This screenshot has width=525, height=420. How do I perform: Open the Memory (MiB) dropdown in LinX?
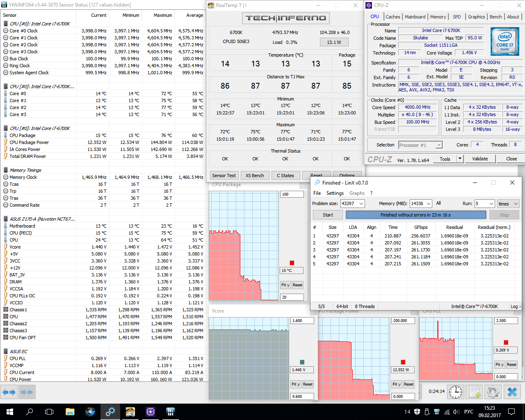click(429, 204)
